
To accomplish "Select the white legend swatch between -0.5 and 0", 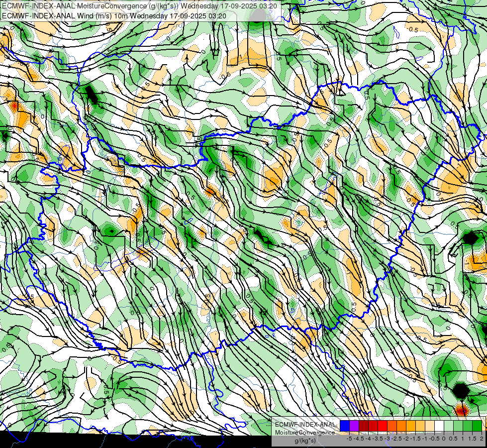I will (439, 426).
